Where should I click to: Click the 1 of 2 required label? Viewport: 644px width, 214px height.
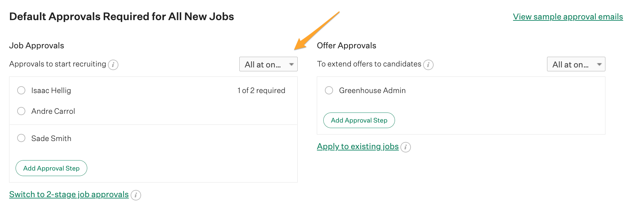(261, 91)
